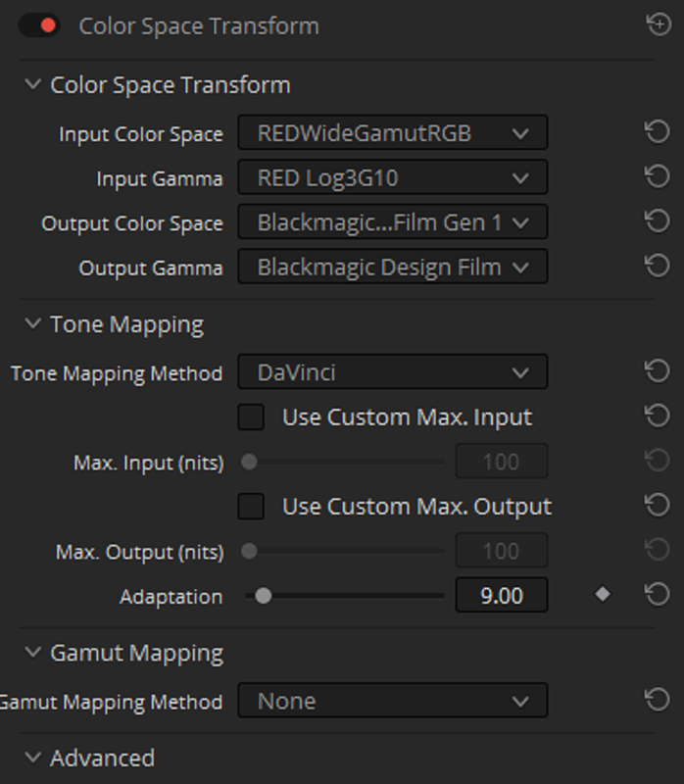Click the Adaptation label
Viewport: 684px width, 784px height.
coord(171,597)
